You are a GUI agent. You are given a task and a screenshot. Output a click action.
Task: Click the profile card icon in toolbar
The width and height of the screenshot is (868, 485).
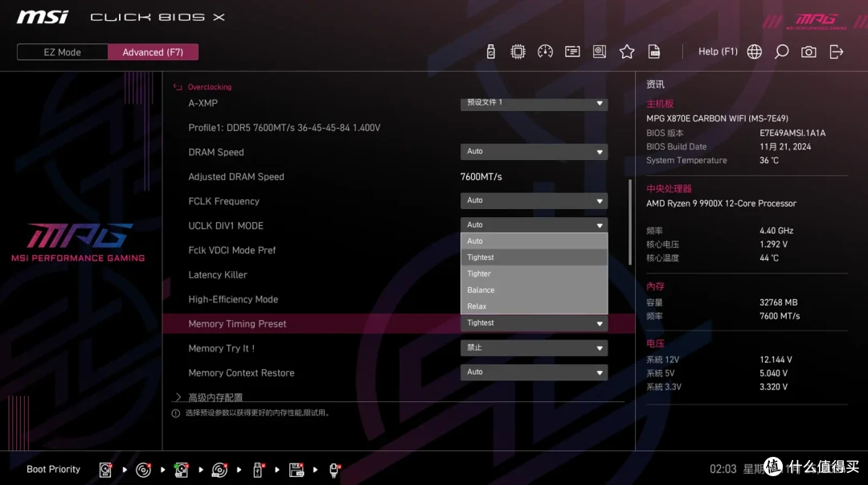572,51
